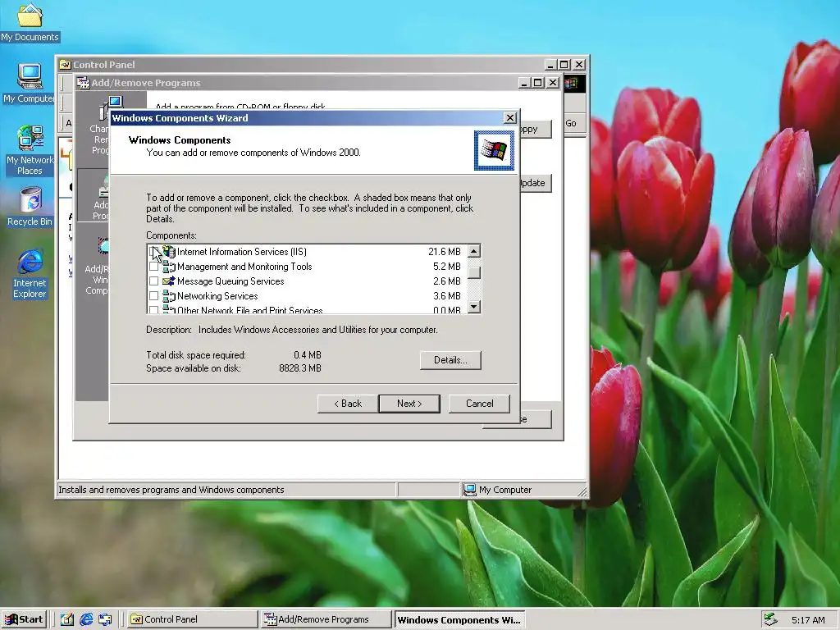Open the Details... button
Image resolution: width=840 pixels, height=630 pixels.
450,360
